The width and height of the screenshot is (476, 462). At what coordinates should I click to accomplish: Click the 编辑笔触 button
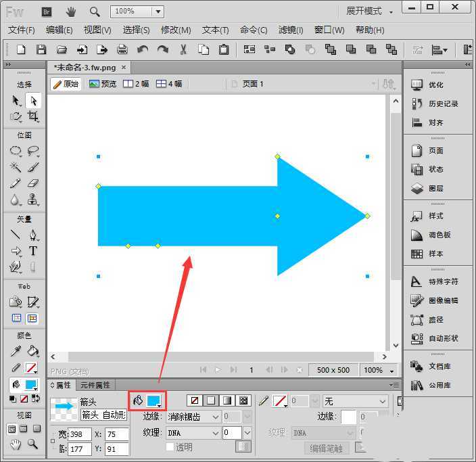click(x=326, y=448)
